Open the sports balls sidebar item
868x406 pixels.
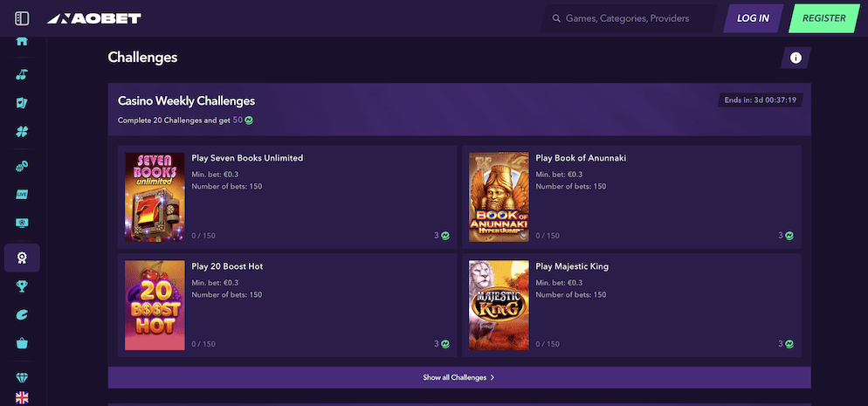coord(22,166)
